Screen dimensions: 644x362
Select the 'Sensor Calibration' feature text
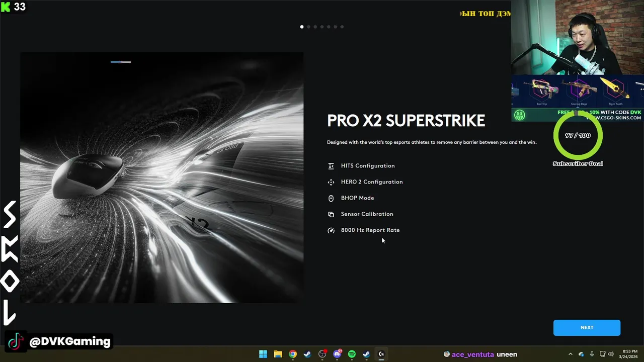click(x=367, y=214)
